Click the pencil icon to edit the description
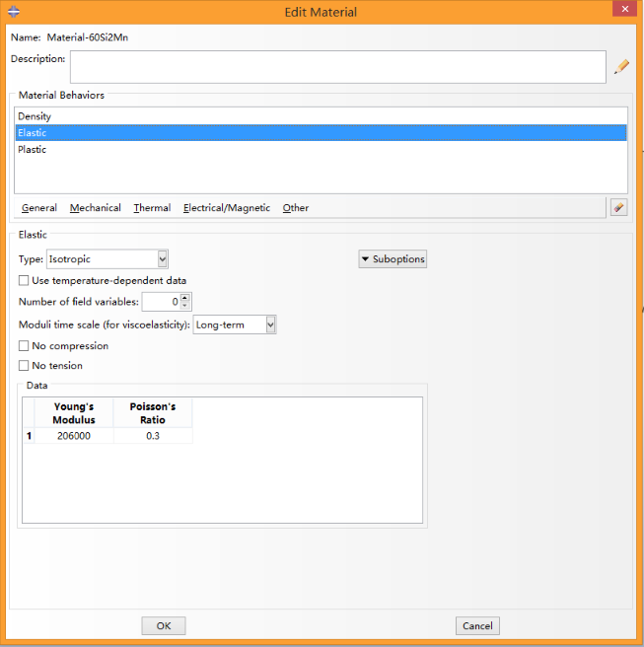Screen dimensions: 644x647 point(621,66)
